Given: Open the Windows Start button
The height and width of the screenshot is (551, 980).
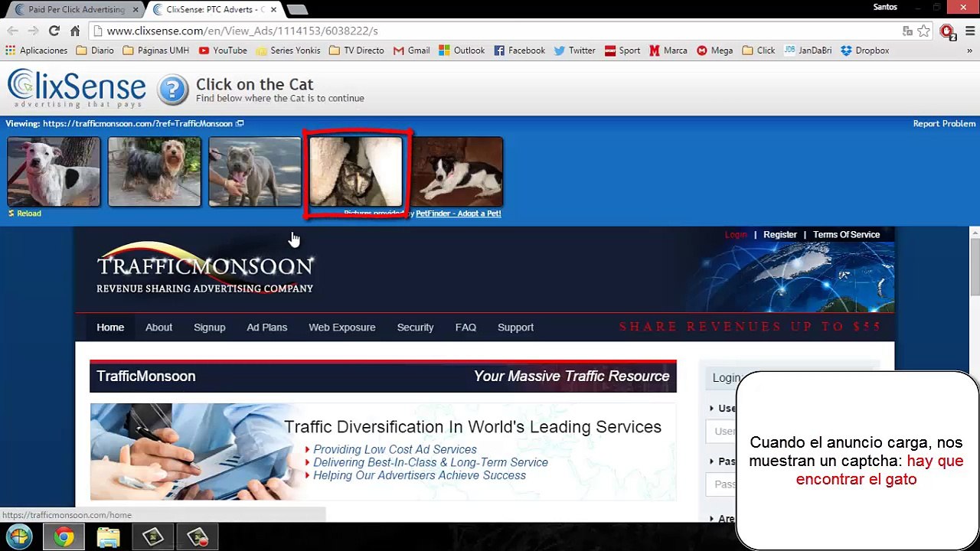Looking at the screenshot, I should pyautogui.click(x=20, y=537).
